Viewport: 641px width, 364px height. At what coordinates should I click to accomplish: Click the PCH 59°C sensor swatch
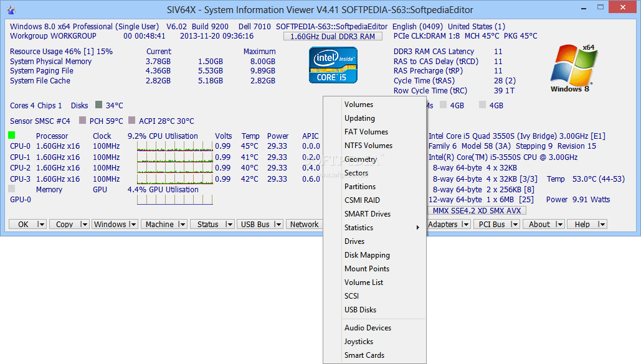[x=83, y=121]
